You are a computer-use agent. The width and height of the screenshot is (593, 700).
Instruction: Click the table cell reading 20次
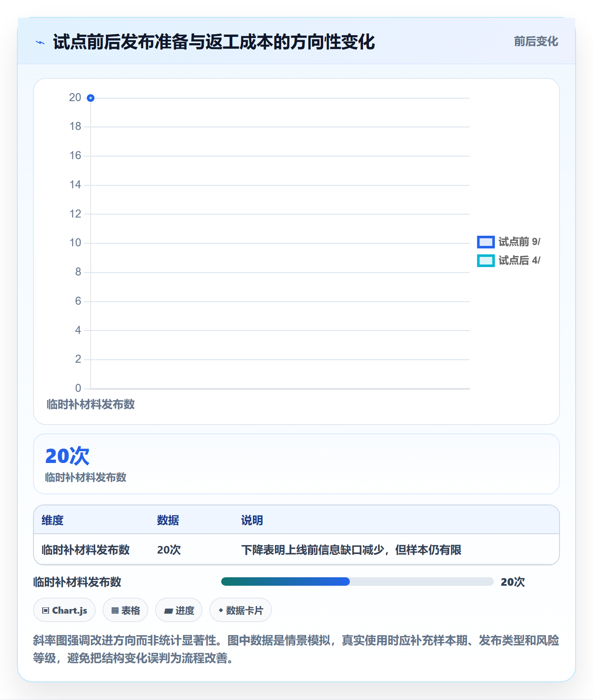pos(169,550)
